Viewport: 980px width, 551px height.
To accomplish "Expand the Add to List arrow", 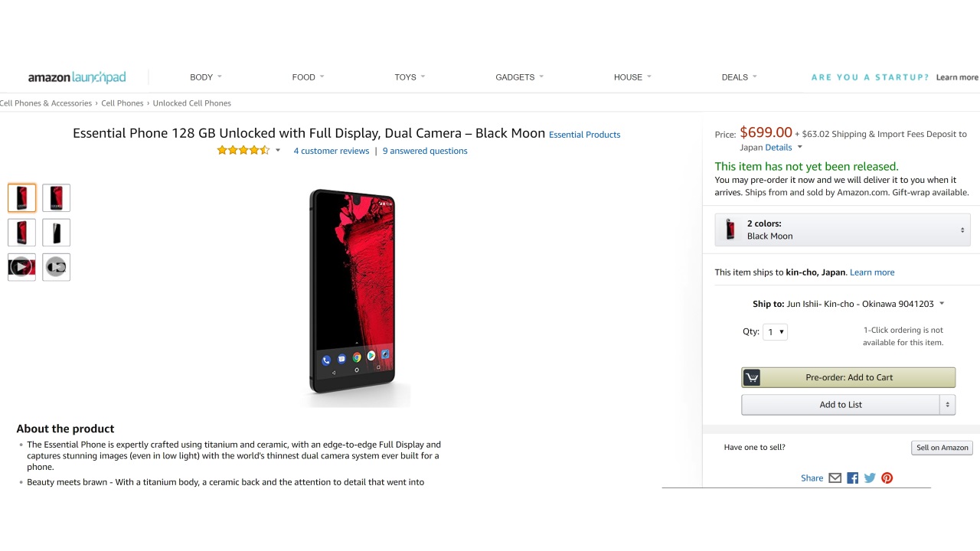I will point(948,405).
